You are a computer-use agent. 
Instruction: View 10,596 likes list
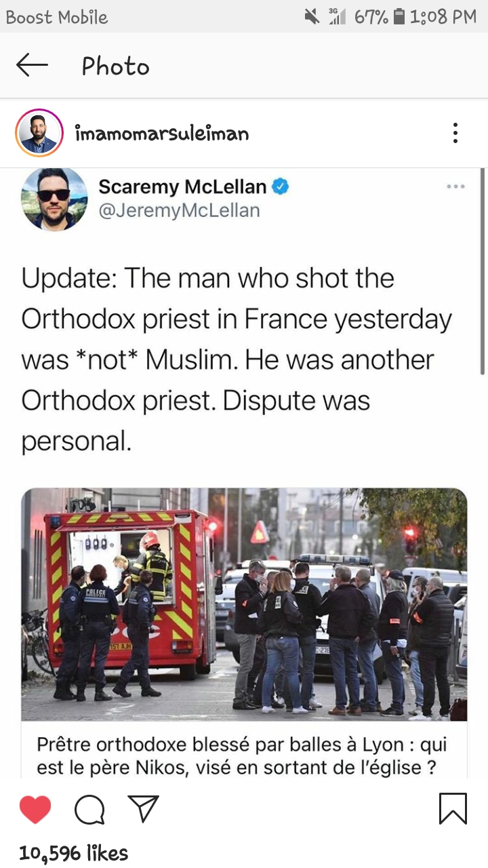(74, 852)
